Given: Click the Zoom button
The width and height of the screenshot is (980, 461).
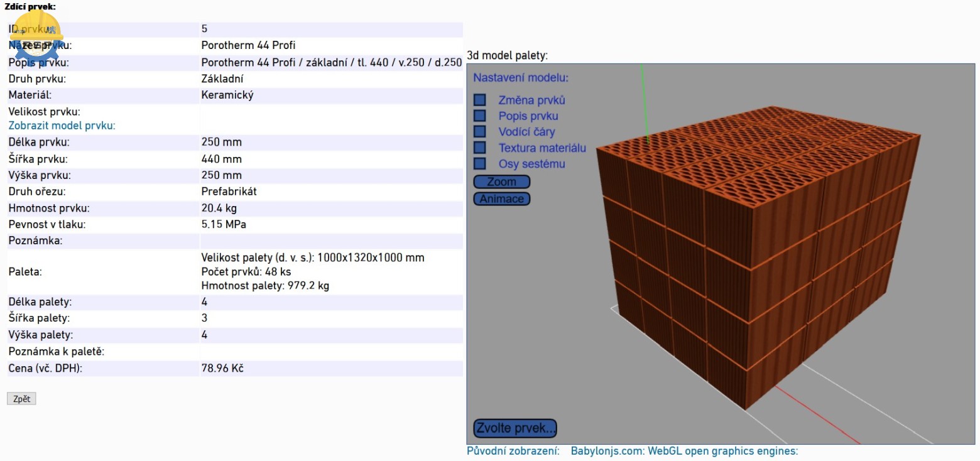Looking at the screenshot, I should [x=501, y=182].
